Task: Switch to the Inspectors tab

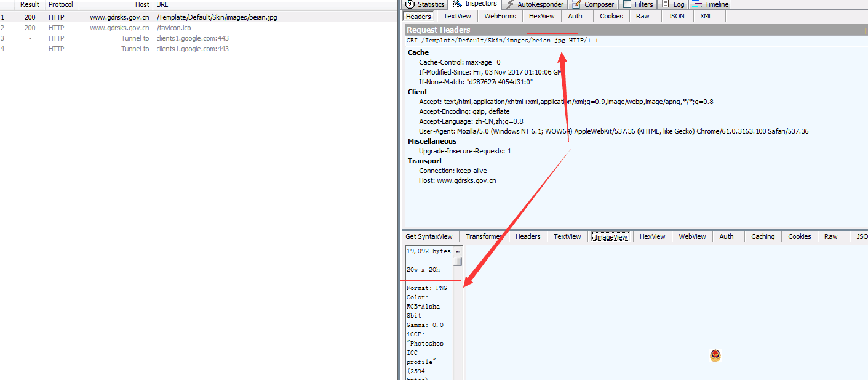Action: point(475,4)
